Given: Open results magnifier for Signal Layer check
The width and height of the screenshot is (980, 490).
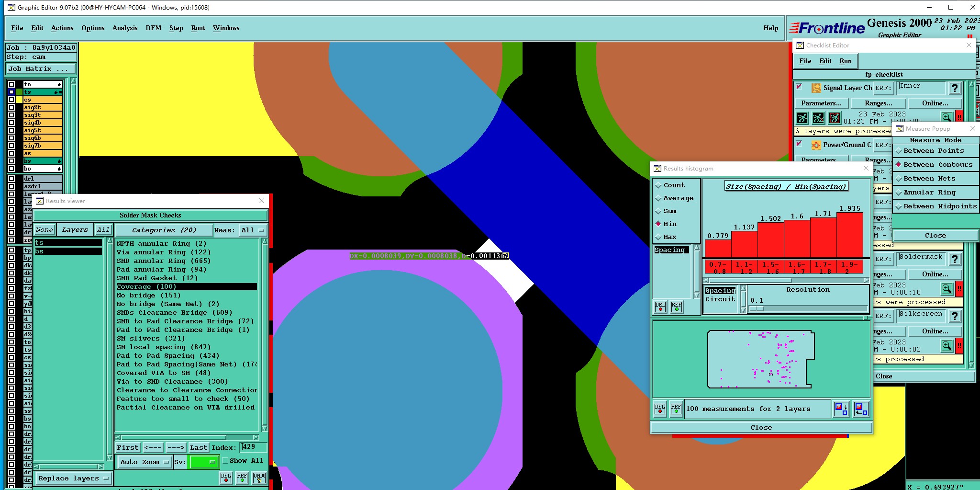Looking at the screenshot, I should pyautogui.click(x=947, y=117).
